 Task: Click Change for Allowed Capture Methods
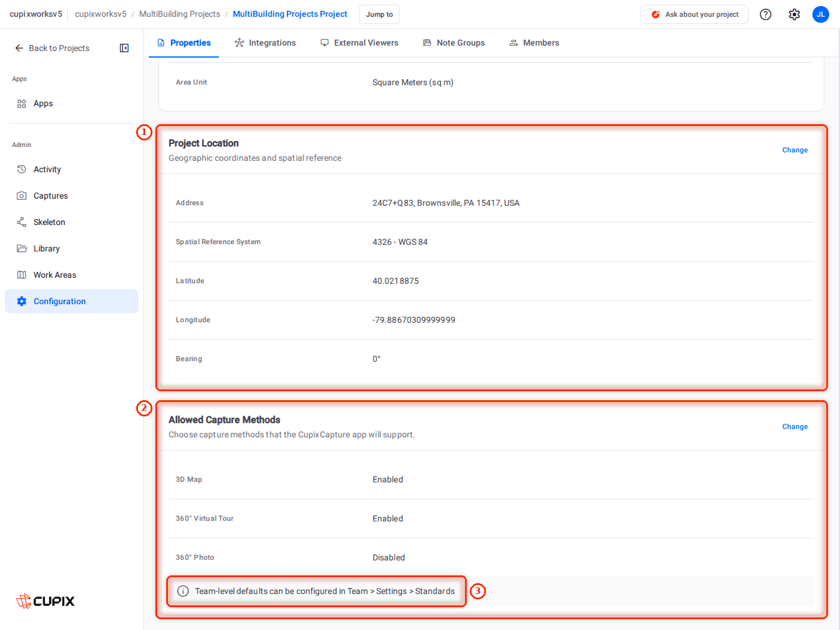(795, 427)
